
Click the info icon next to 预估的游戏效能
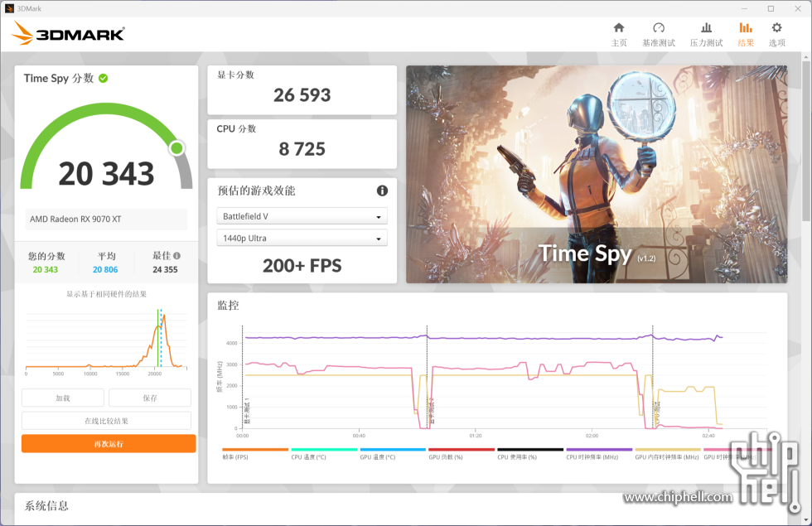coord(382,191)
